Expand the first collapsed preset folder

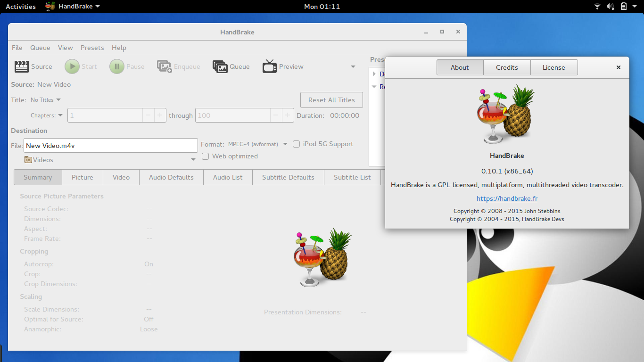coord(374,74)
